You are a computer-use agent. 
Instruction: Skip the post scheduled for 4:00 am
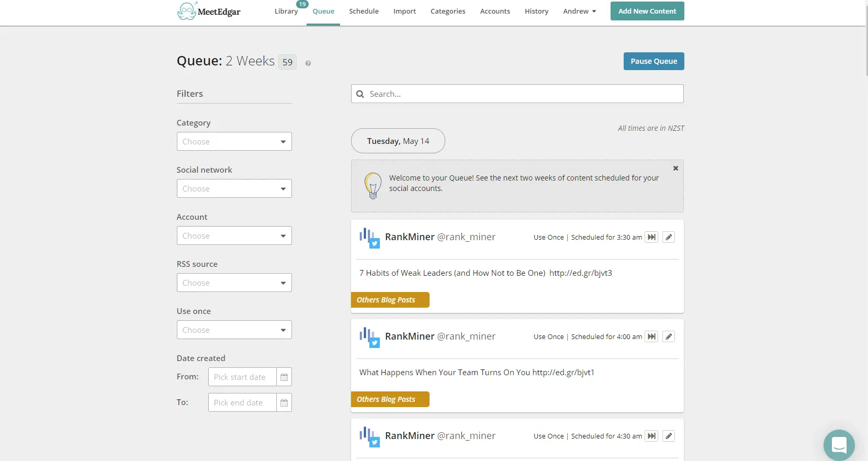651,336
